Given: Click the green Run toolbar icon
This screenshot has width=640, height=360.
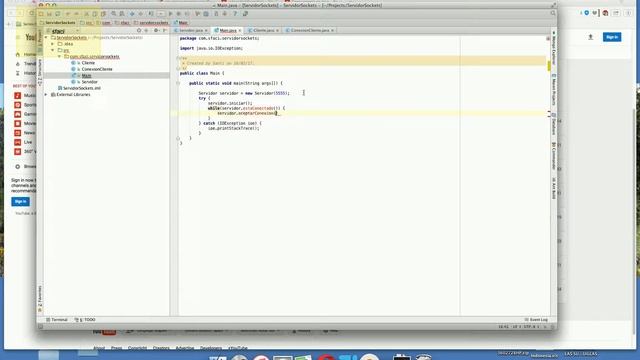Looking at the screenshot, I should pos(170,14).
